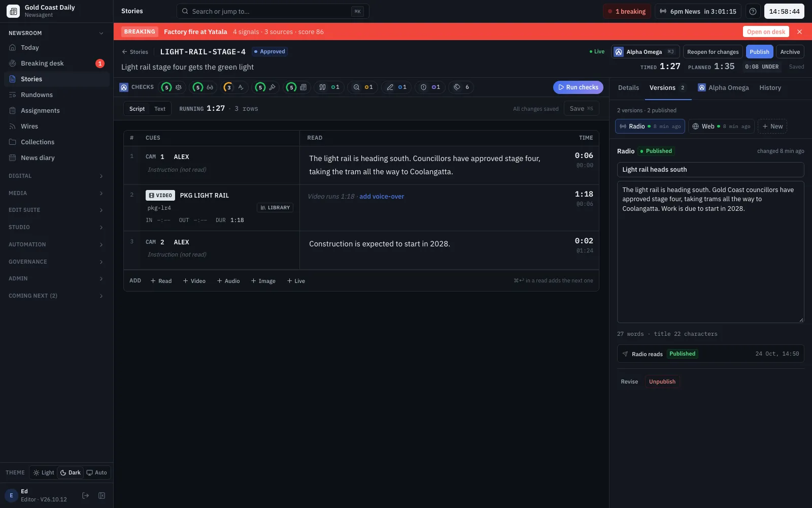Click the Unpublish button

click(x=662, y=382)
